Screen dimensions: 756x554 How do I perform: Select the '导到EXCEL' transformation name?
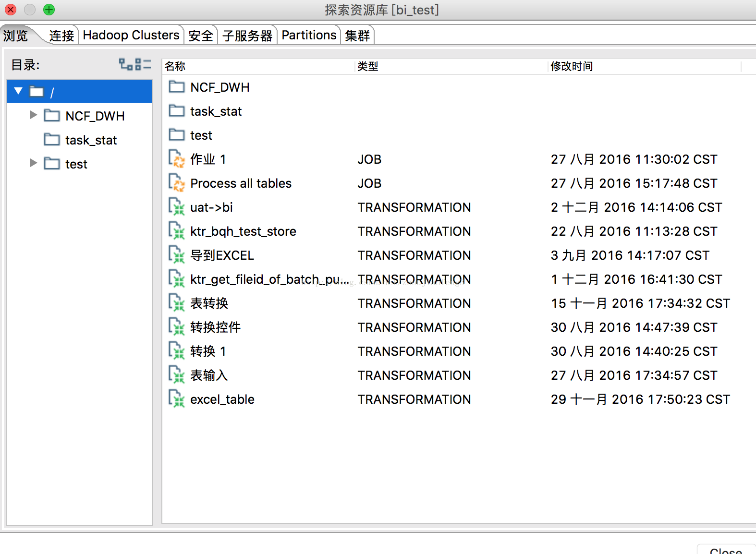(x=222, y=255)
